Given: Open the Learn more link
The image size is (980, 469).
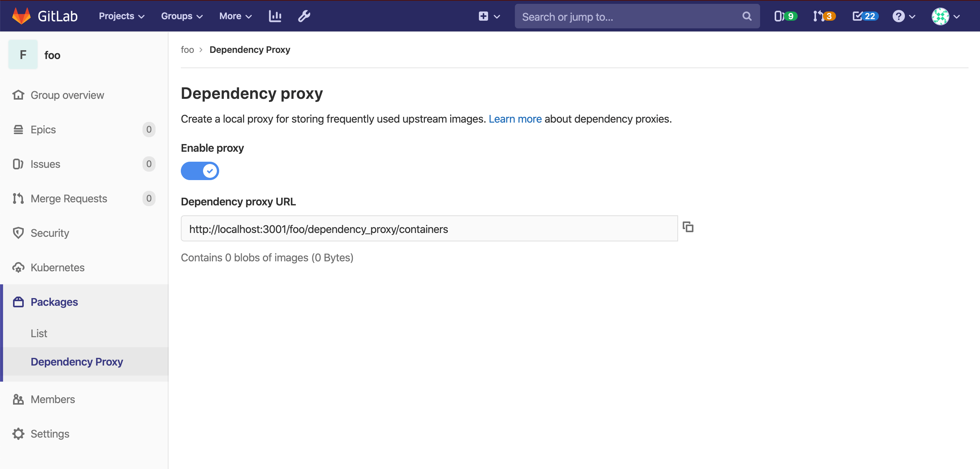Looking at the screenshot, I should click(x=515, y=119).
